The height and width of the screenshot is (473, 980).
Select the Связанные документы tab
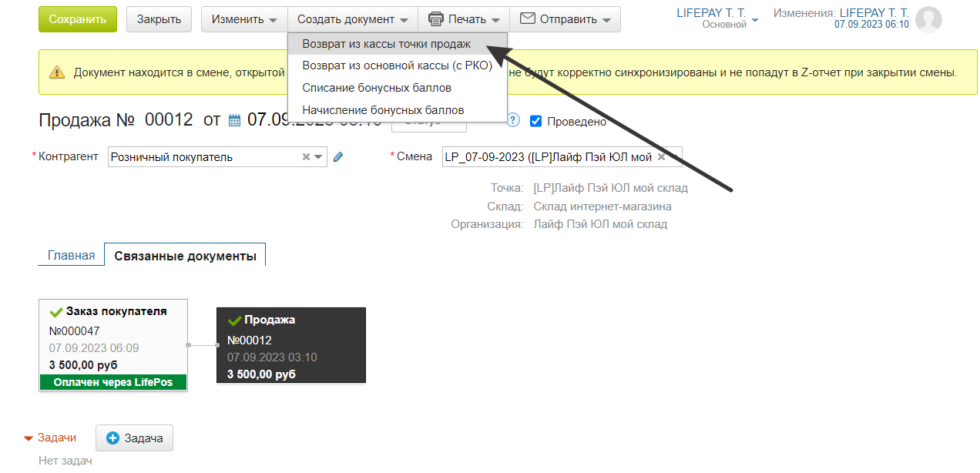(185, 256)
